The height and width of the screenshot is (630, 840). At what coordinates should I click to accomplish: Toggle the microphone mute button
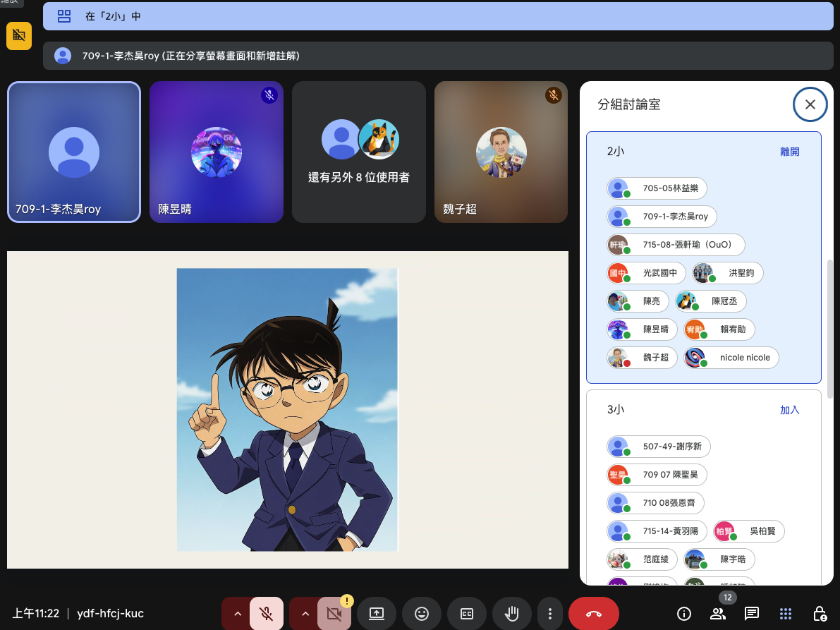(x=267, y=613)
